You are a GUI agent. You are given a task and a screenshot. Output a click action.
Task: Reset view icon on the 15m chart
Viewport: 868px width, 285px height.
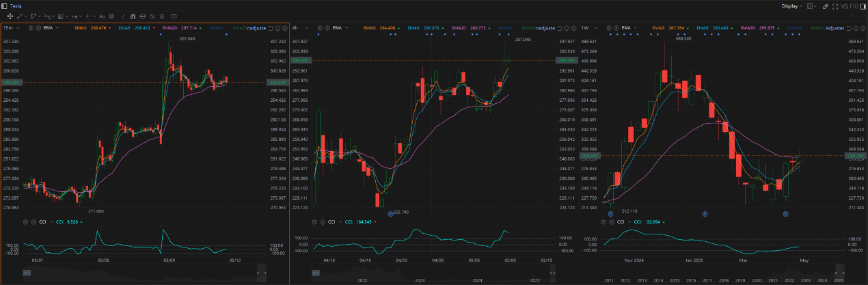[271, 28]
